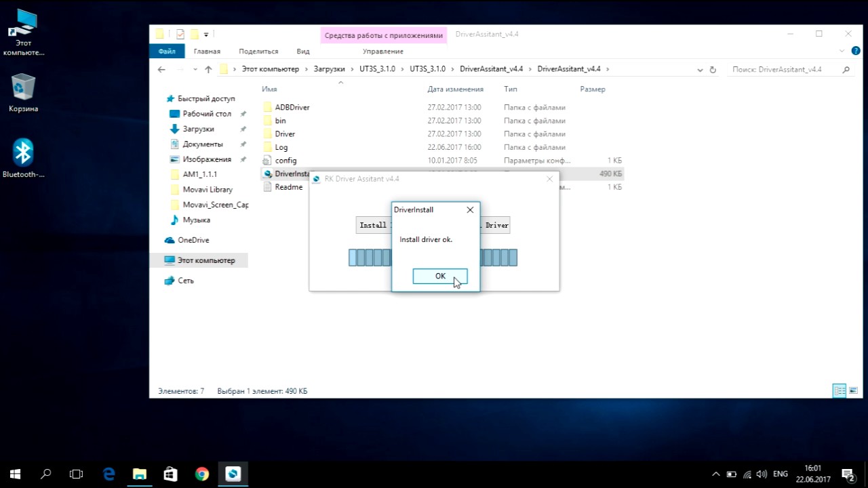Viewport: 868px width, 488px height.
Task: Sort files by Тип column header
Action: (x=511, y=89)
